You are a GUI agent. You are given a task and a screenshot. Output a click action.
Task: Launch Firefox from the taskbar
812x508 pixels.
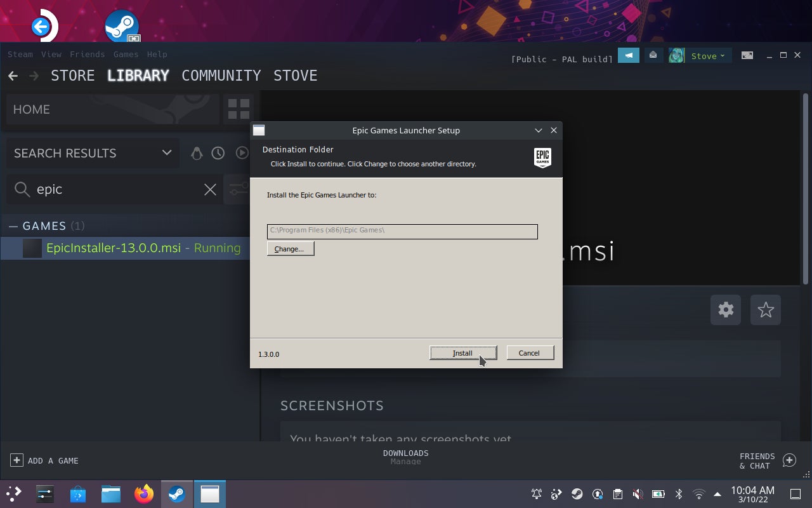143,493
